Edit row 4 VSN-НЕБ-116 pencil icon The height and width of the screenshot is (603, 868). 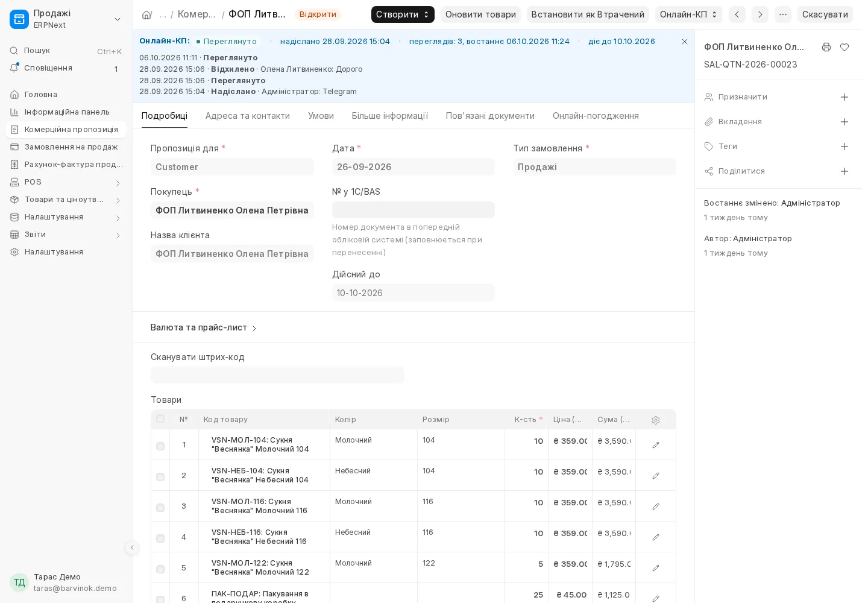coord(656,537)
